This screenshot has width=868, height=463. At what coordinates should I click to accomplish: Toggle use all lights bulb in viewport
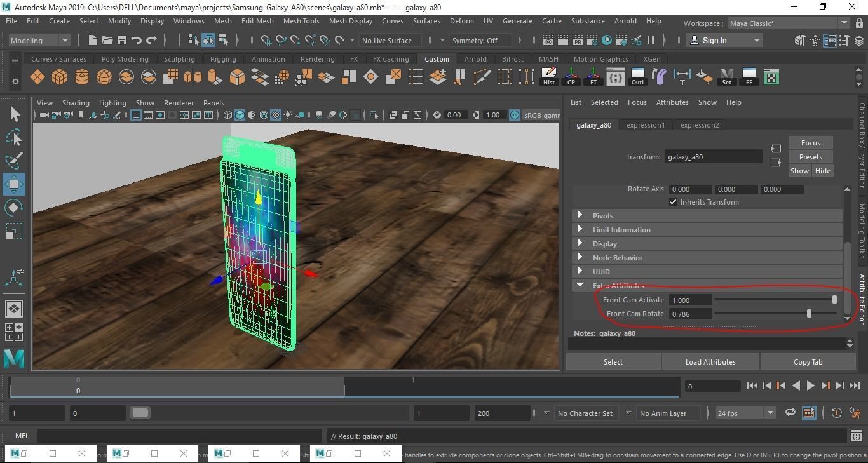tap(288, 115)
